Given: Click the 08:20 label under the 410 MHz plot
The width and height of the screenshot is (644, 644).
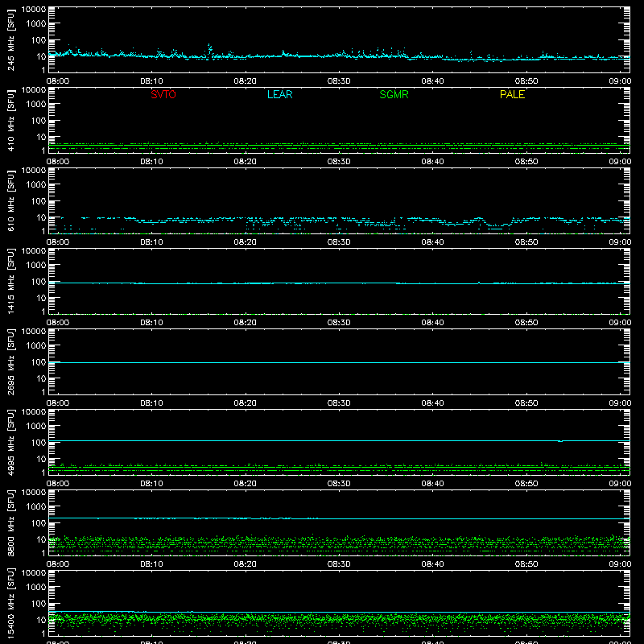Looking at the screenshot, I should click(x=246, y=162).
